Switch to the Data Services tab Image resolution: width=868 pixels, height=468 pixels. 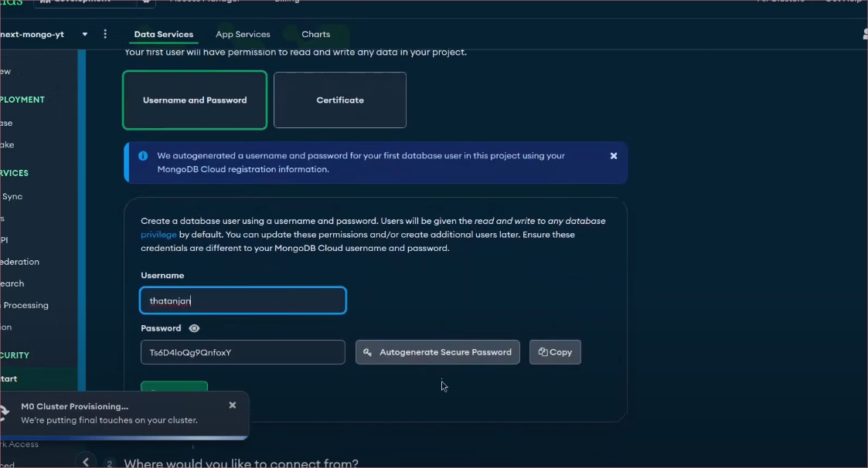(163, 34)
